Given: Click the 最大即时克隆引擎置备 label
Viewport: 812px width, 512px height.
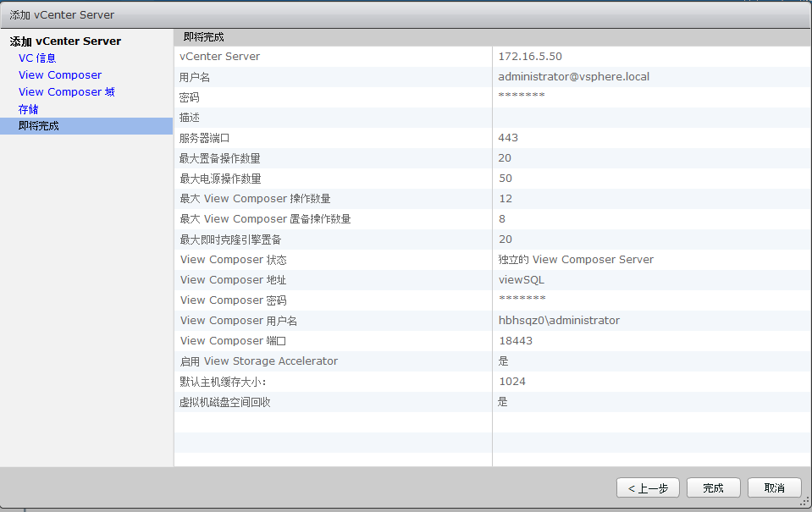Looking at the screenshot, I should click(x=230, y=239).
